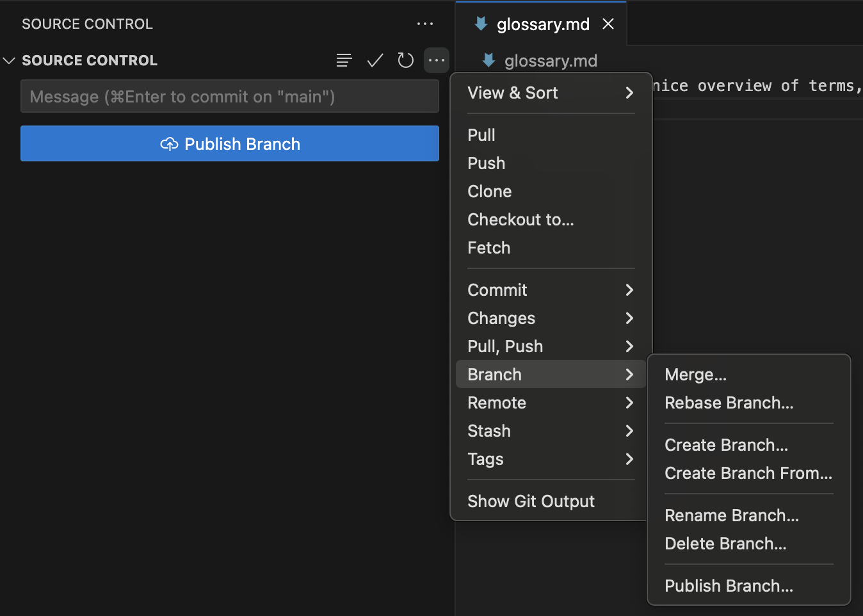863x616 pixels.
Task: Expand the Stash submenu arrow
Action: coord(629,431)
